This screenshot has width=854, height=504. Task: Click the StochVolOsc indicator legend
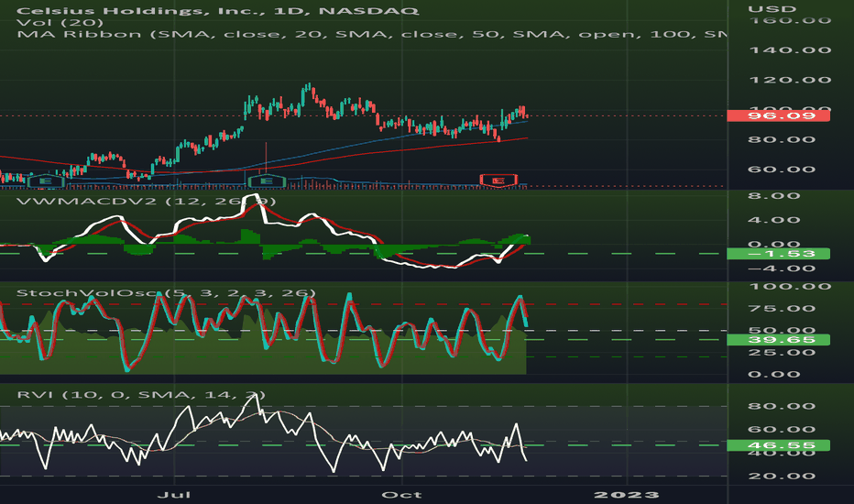click(x=166, y=293)
